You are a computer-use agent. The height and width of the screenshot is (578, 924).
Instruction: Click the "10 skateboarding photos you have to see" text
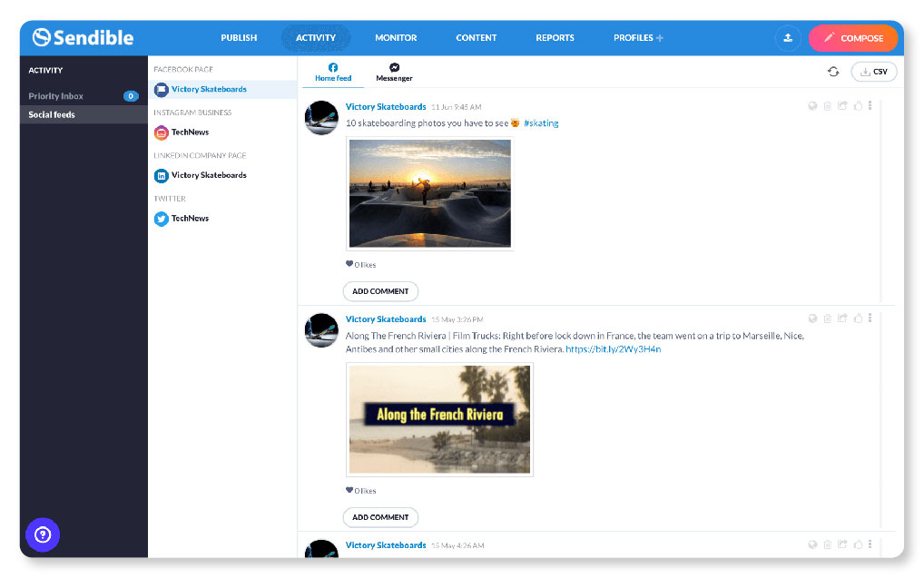(427, 123)
